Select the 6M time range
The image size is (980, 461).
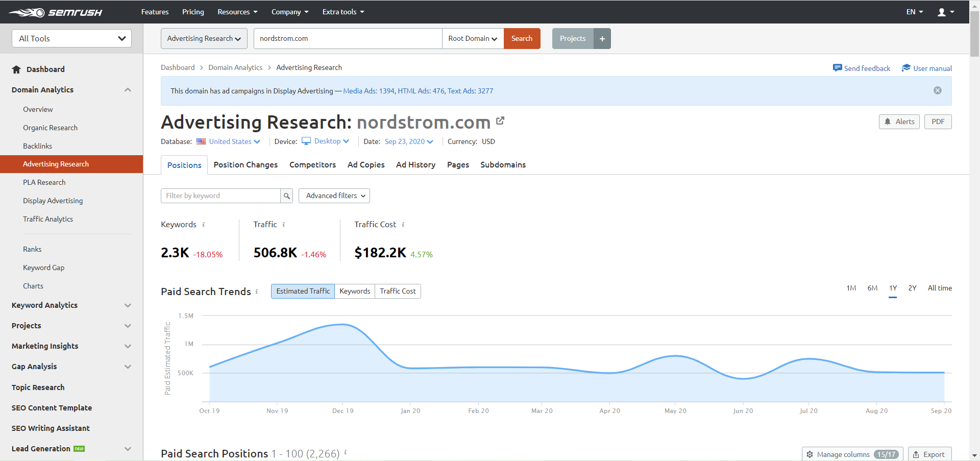tap(872, 288)
